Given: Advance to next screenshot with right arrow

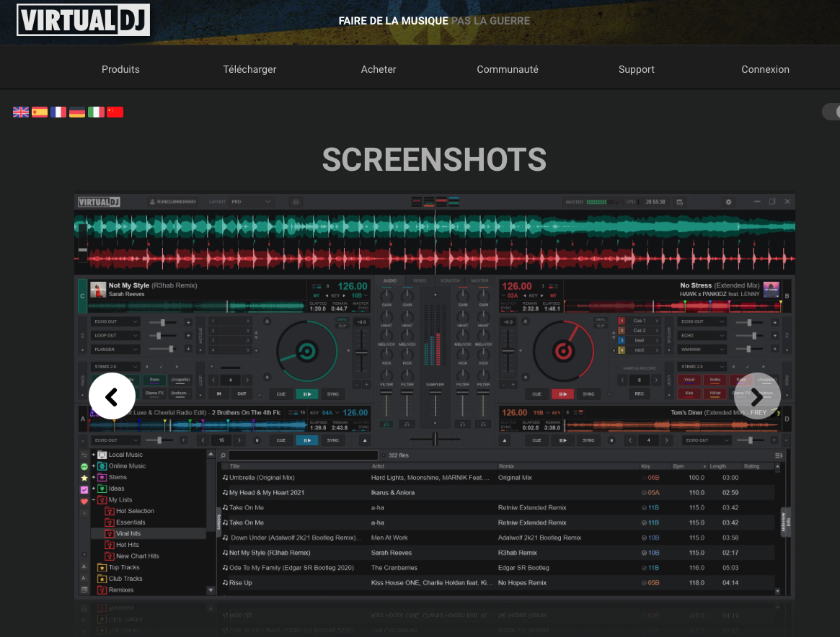Looking at the screenshot, I should (x=756, y=396).
